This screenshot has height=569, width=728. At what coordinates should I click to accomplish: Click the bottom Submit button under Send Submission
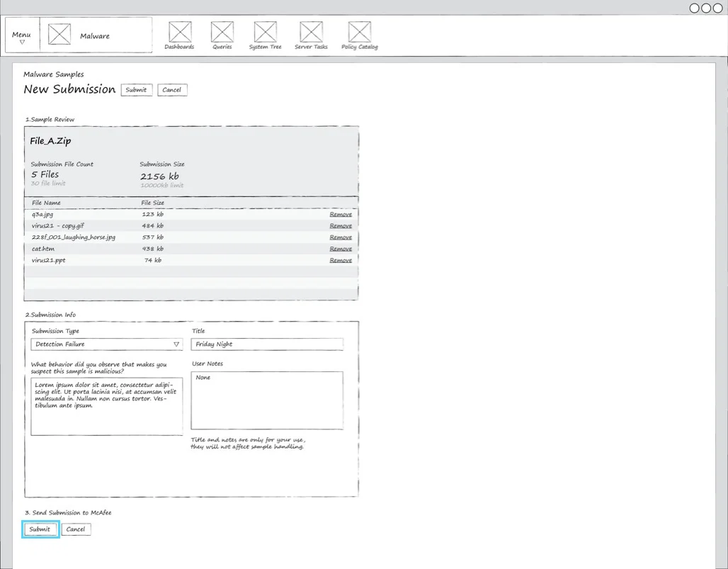click(x=40, y=529)
